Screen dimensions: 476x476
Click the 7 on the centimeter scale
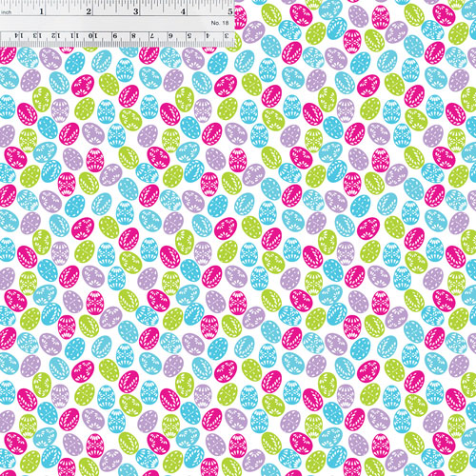[152, 36]
